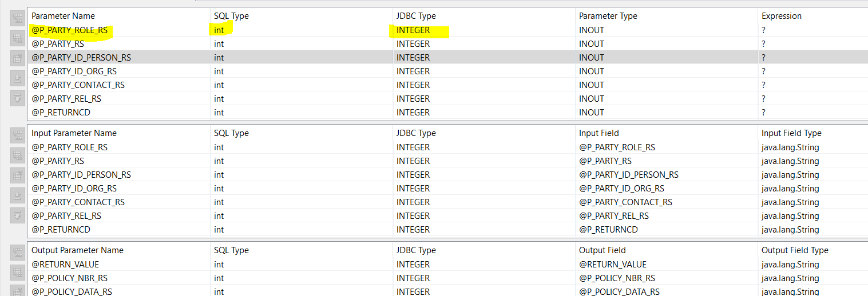Click the INOUT parameter type for @P_RETURNCD

591,113
